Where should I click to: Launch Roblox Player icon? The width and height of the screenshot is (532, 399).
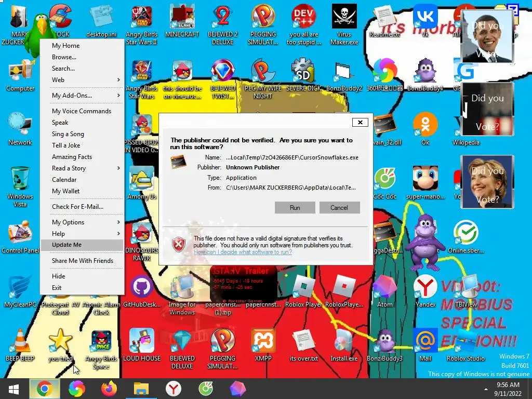303,291
